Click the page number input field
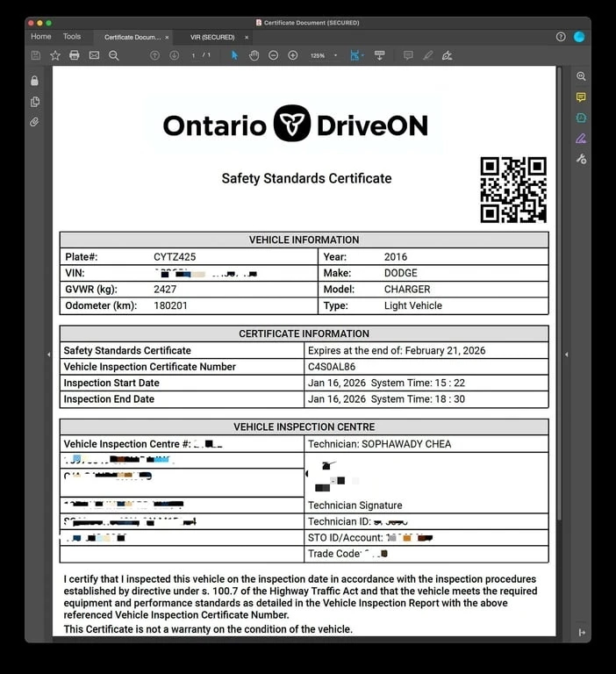Screen dimensions: 616x674 (x=194, y=55)
